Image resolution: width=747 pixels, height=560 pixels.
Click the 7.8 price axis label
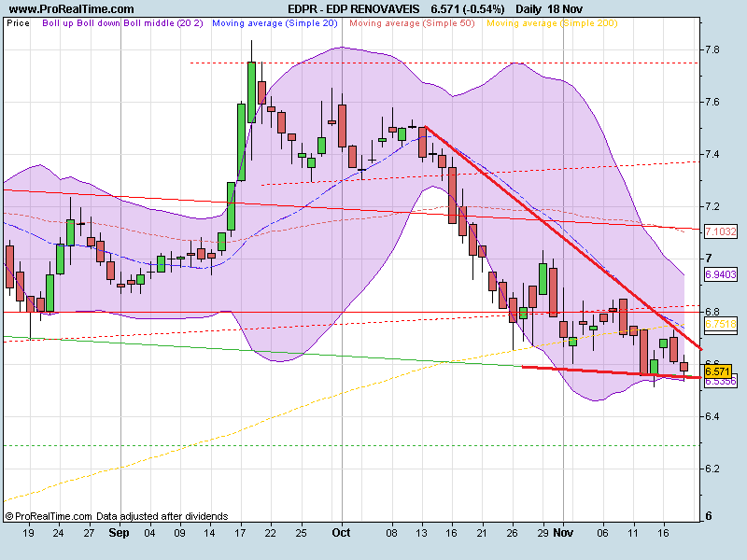click(712, 49)
